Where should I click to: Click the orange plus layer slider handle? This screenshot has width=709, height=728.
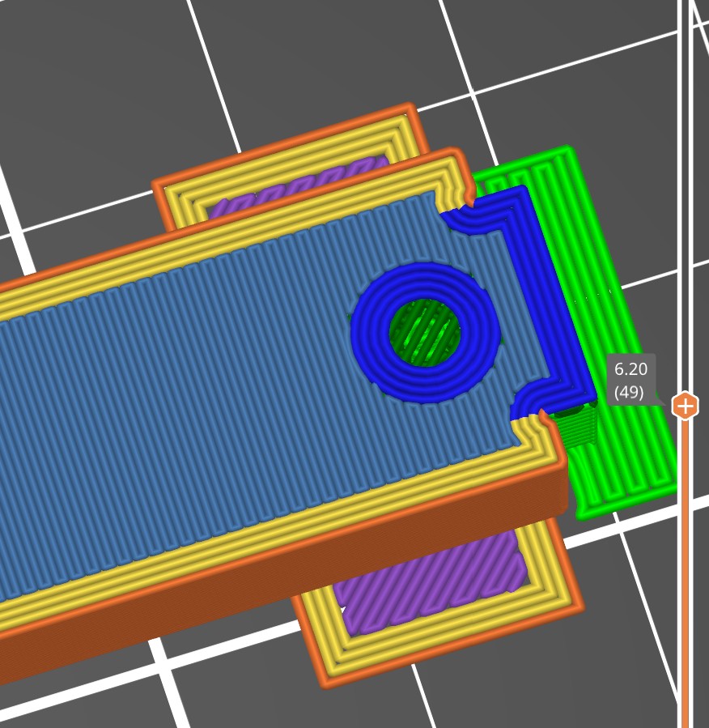pos(685,405)
